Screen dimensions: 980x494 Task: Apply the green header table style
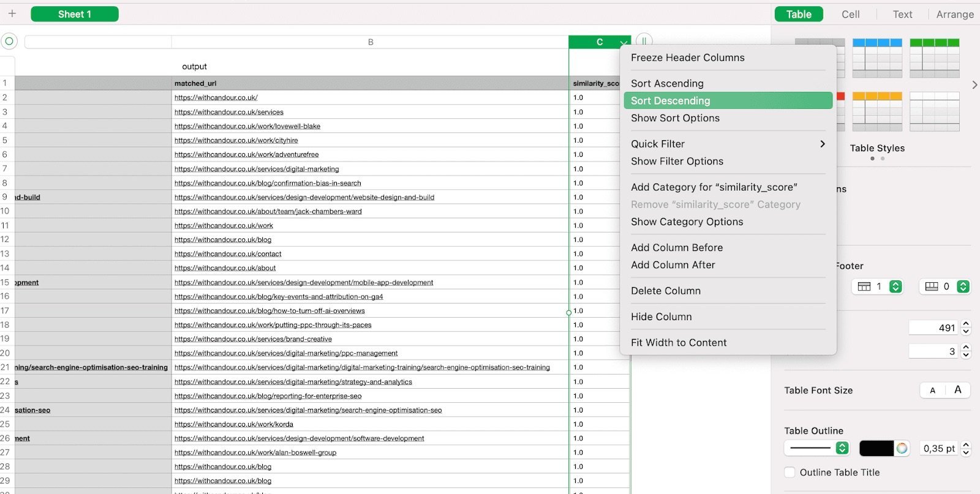(935, 58)
